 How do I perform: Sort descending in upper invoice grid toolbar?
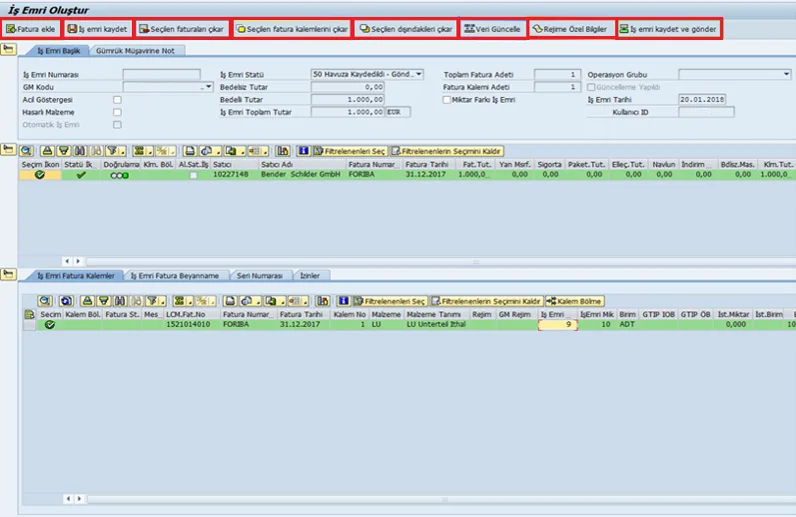pos(63,151)
